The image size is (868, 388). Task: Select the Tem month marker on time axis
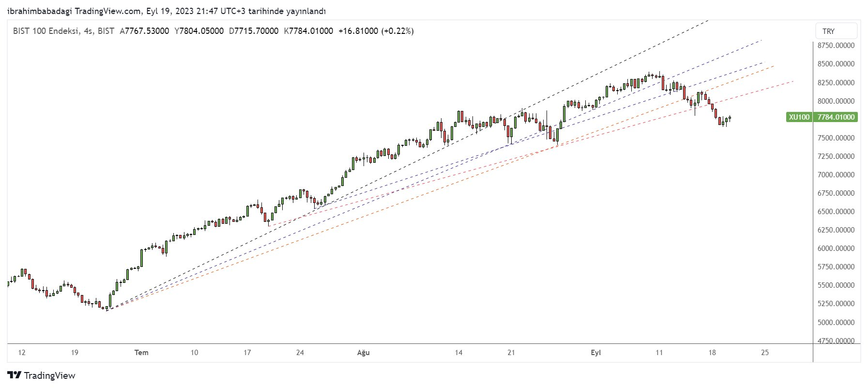click(141, 353)
